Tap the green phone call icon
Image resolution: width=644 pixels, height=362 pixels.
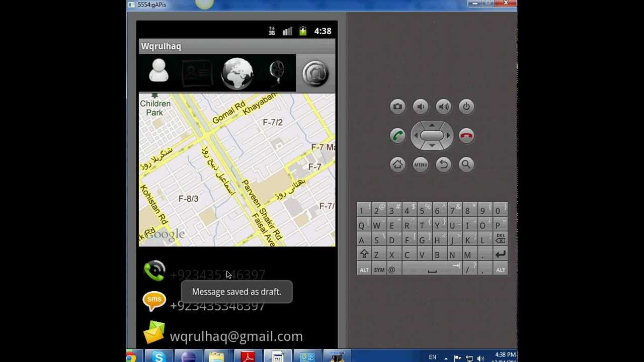(x=154, y=270)
